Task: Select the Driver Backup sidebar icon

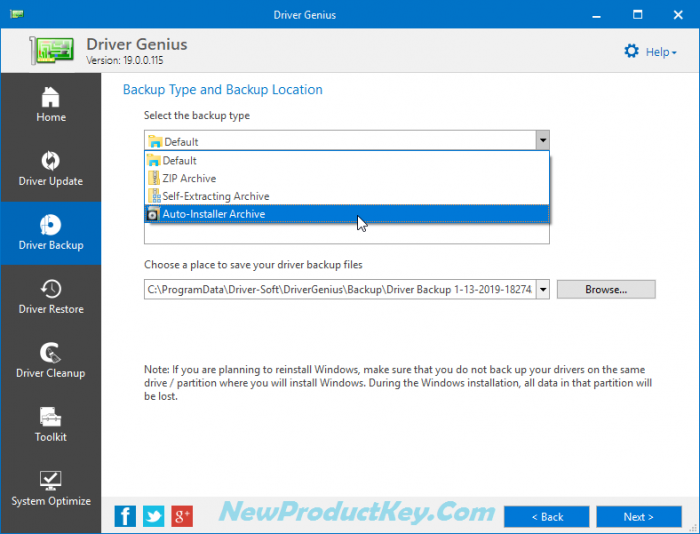Action: (51, 225)
